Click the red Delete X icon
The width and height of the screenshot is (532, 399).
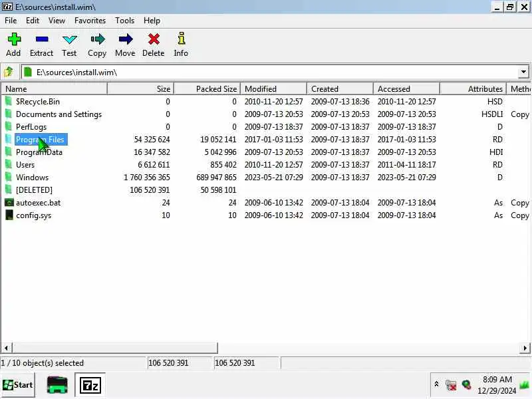(x=154, y=39)
